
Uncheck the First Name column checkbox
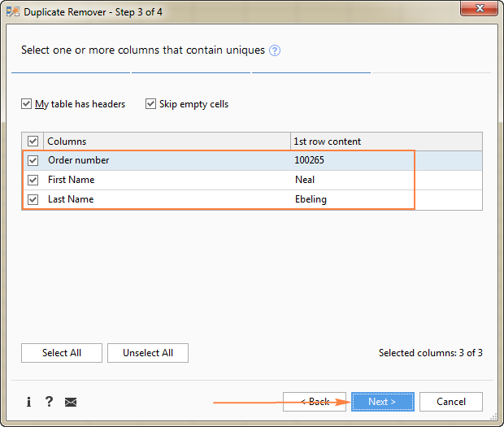33,180
